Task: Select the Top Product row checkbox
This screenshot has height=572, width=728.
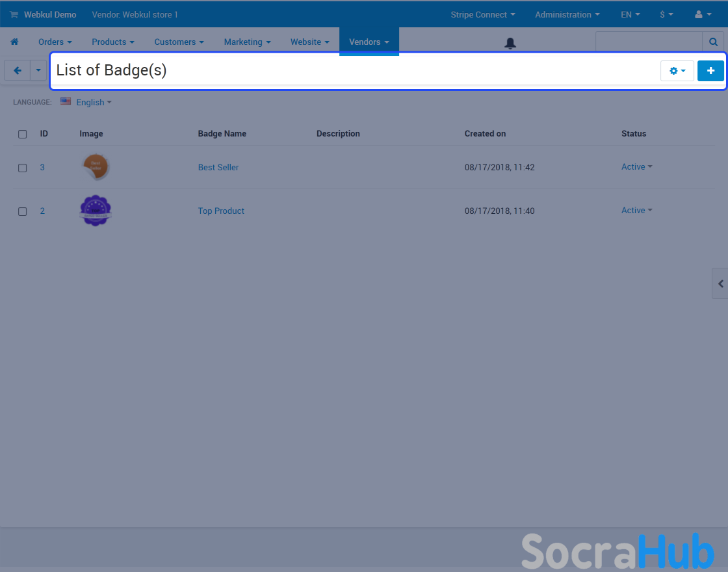Action: tap(22, 212)
